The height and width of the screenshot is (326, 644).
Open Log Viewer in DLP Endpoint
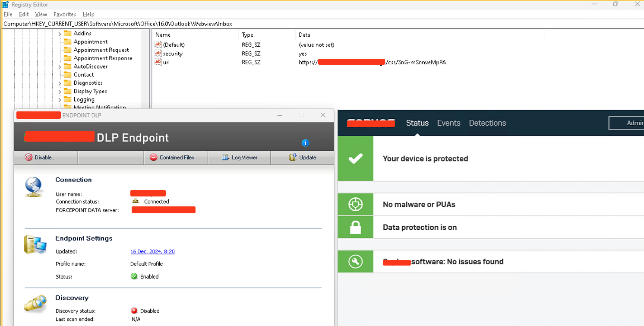click(x=239, y=158)
